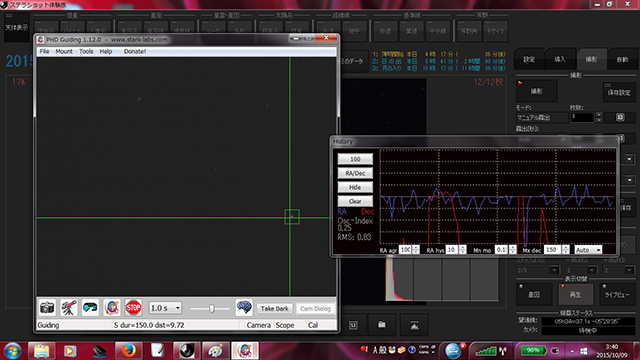Click the folder icon below the image preview

tap(382, 325)
